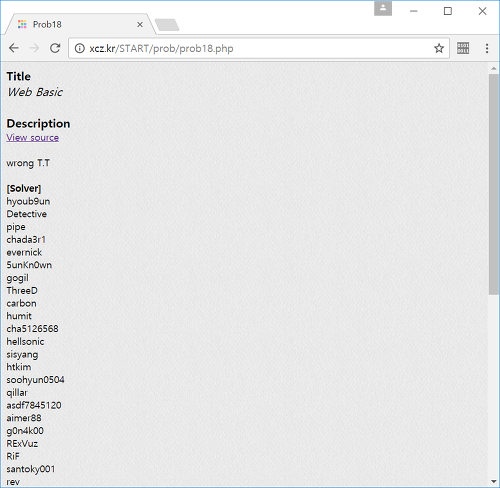Open site information icon in address bar
Image resolution: width=500 pixels, height=488 pixels.
[79, 48]
